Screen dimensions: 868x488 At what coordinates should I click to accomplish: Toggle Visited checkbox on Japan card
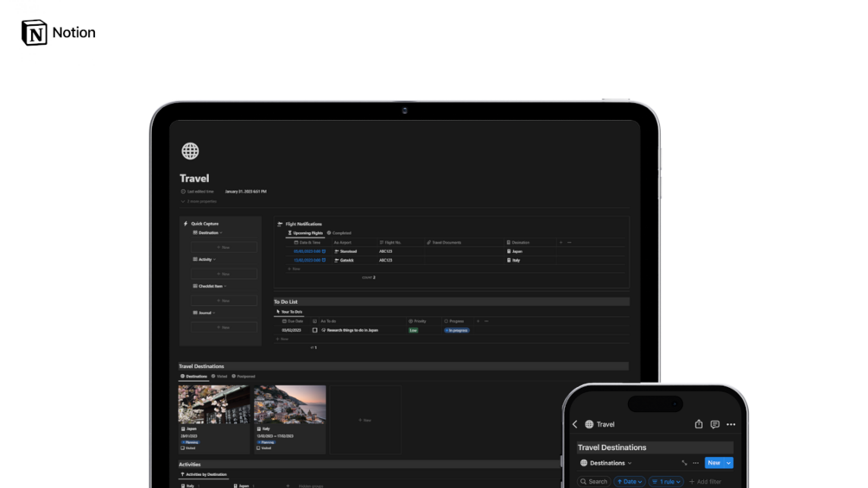coord(183,448)
